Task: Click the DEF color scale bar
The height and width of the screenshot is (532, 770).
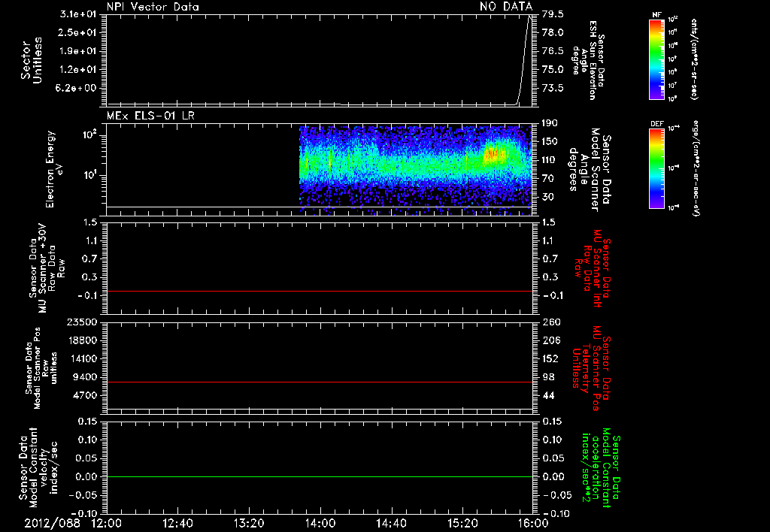Action: pos(656,168)
